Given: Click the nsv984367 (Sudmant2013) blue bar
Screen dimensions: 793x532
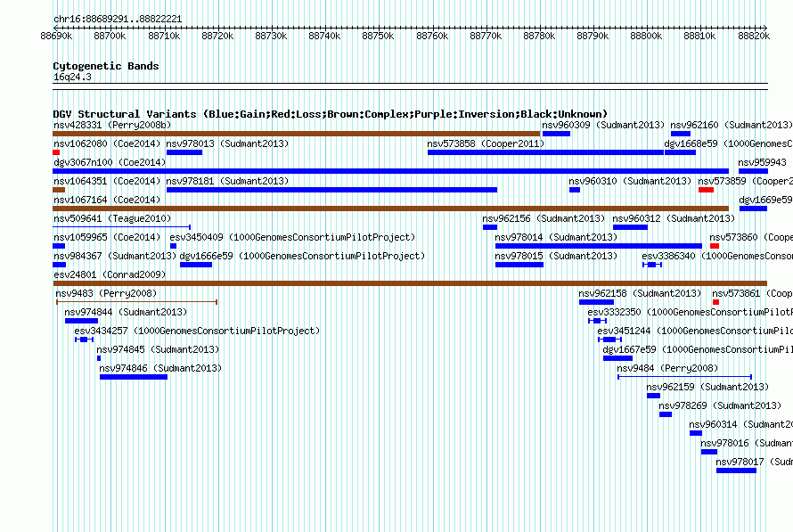Looking at the screenshot, I should click(59, 265).
